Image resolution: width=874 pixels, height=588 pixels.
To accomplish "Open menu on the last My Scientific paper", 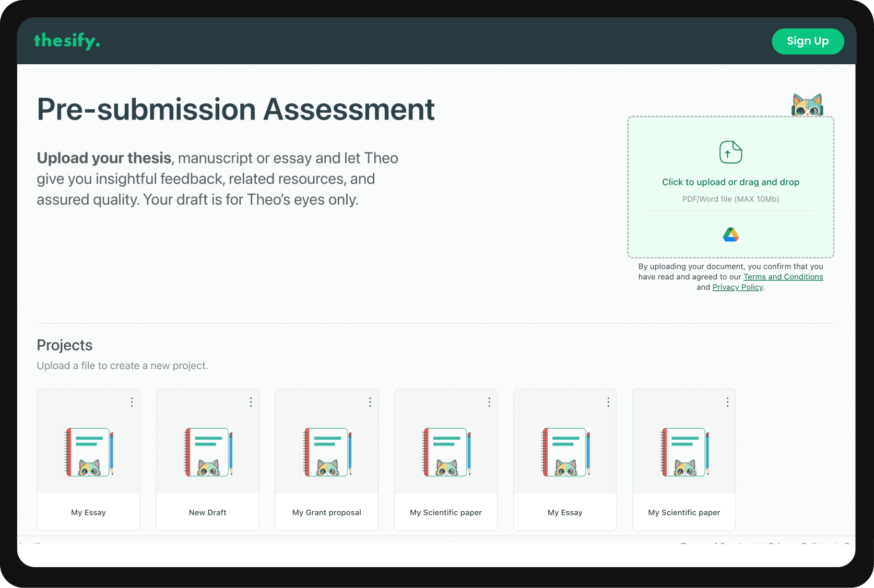I will [727, 402].
